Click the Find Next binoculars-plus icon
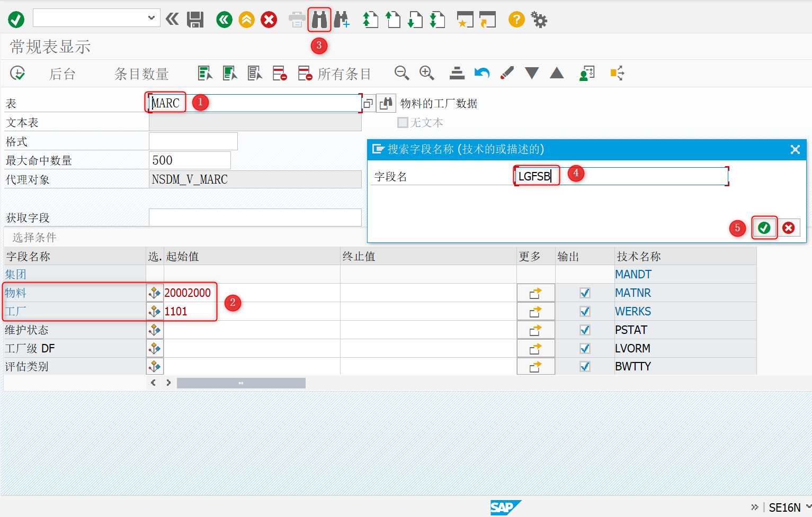 tap(343, 20)
